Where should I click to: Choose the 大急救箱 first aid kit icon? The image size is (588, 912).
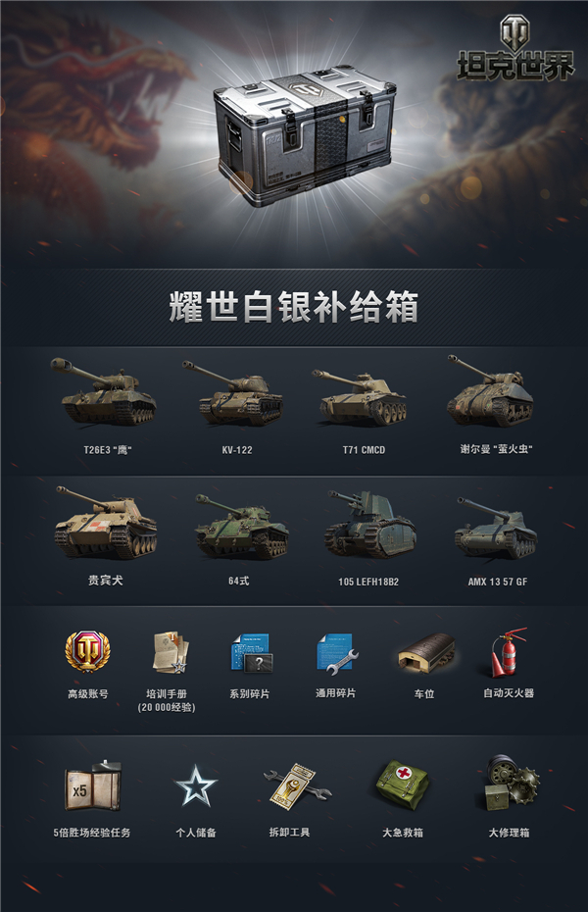pyautogui.click(x=403, y=785)
